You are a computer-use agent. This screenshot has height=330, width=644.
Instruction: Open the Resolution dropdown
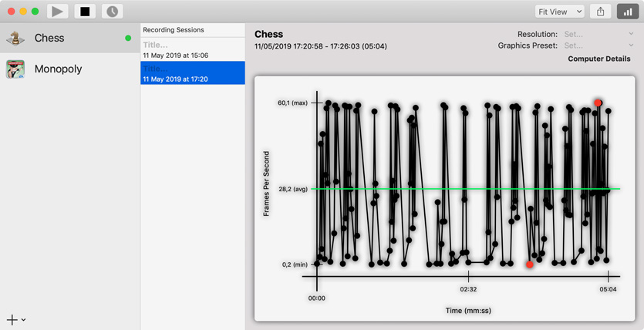pyautogui.click(x=598, y=34)
